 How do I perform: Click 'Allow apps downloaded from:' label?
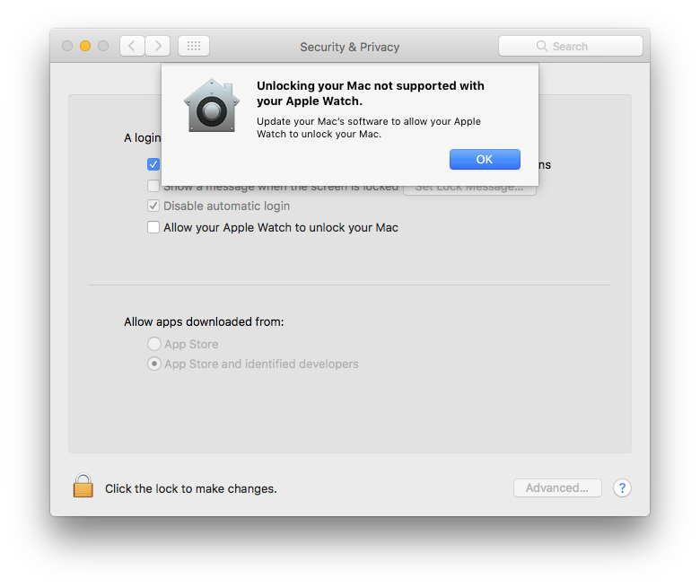(x=204, y=322)
